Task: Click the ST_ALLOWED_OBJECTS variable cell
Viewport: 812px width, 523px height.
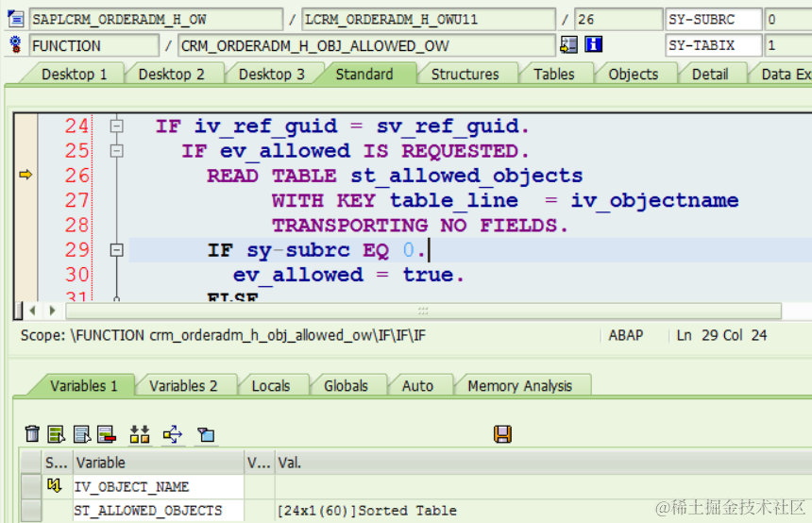Action: click(x=158, y=511)
